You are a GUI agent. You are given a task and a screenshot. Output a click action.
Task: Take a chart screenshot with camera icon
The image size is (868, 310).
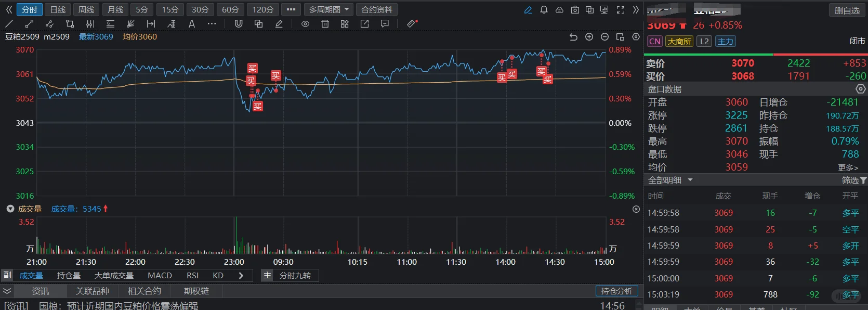pos(575,10)
